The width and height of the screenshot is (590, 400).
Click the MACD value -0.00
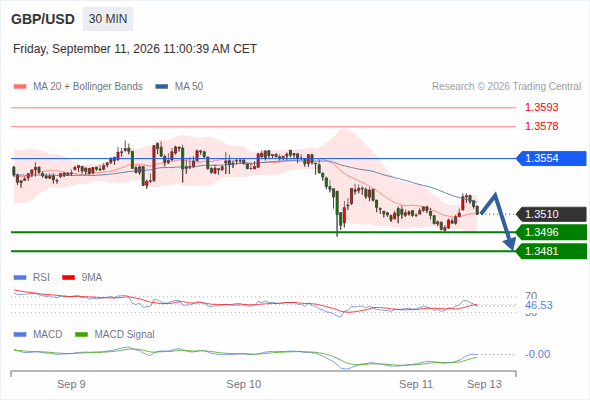pyautogui.click(x=537, y=354)
